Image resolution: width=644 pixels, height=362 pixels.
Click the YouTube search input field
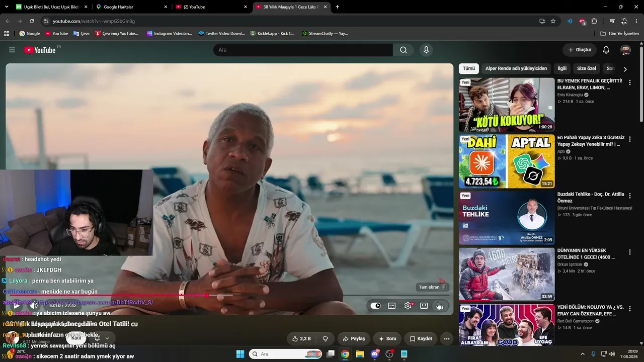pyautogui.click(x=303, y=50)
